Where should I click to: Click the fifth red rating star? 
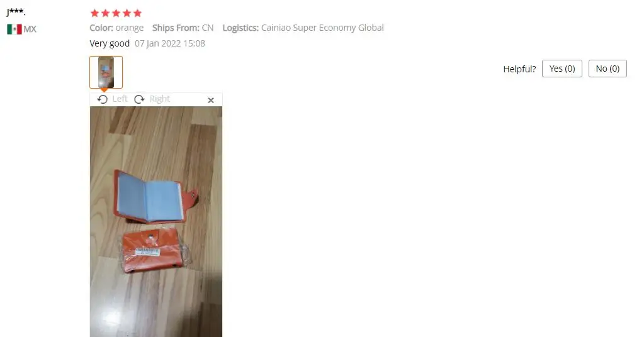coord(137,13)
